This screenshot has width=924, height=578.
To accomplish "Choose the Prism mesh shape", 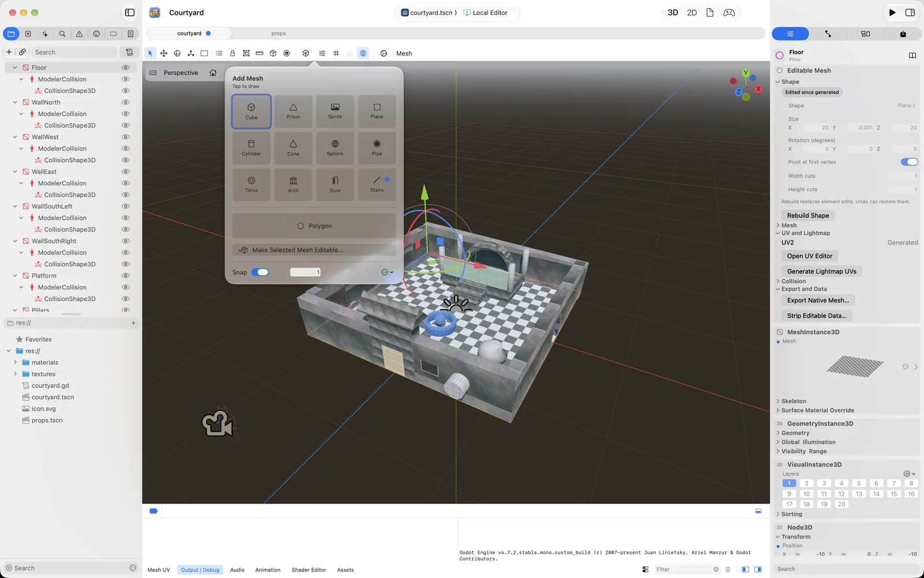I will pyautogui.click(x=293, y=111).
